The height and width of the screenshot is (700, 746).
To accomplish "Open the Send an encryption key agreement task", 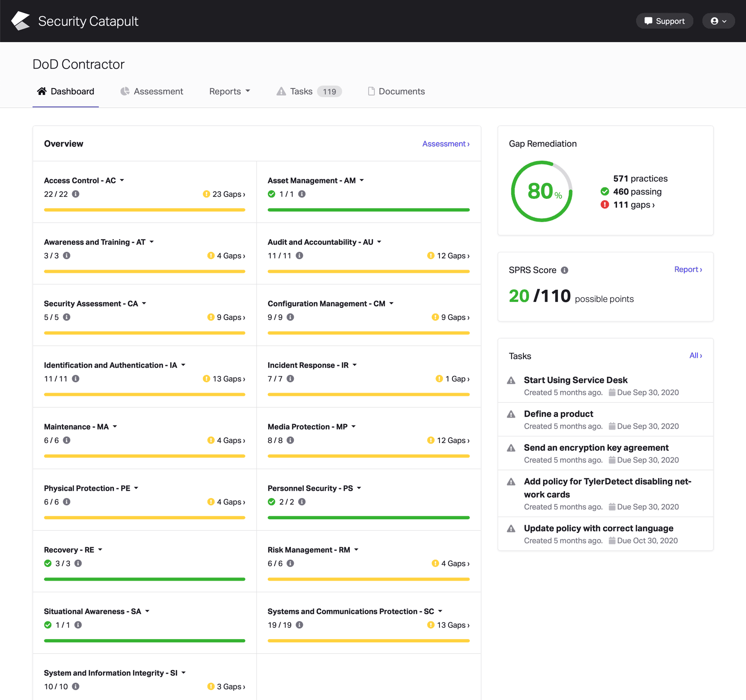I will pyautogui.click(x=596, y=448).
